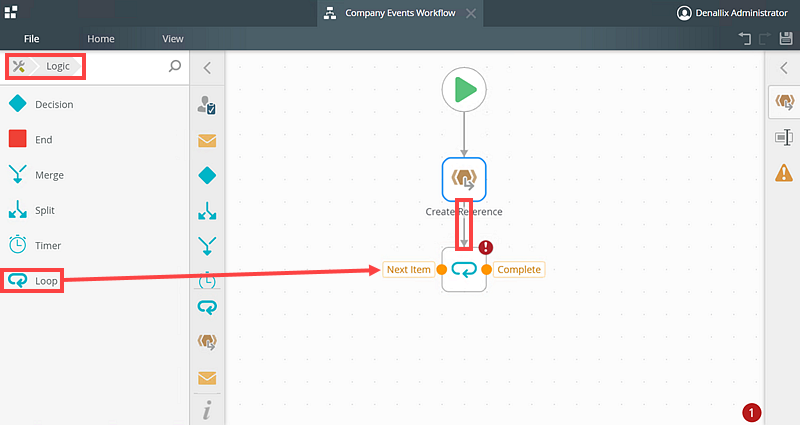Select the Start step on canvas
The image size is (800, 425).
tap(464, 89)
